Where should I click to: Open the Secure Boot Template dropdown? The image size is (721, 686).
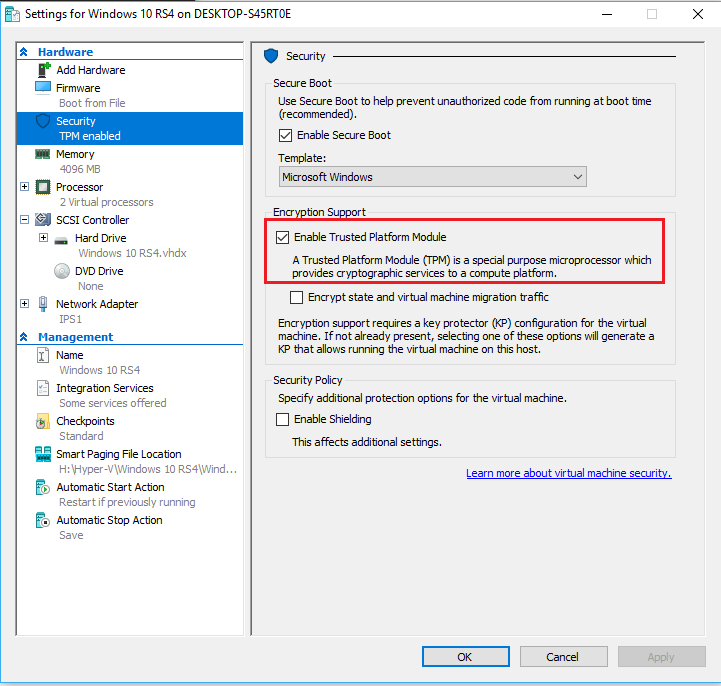[433, 177]
